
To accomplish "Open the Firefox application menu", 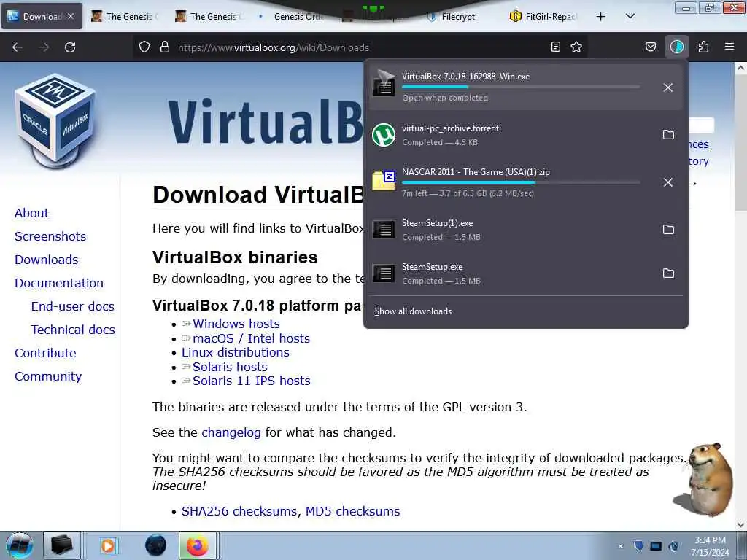I will (729, 47).
